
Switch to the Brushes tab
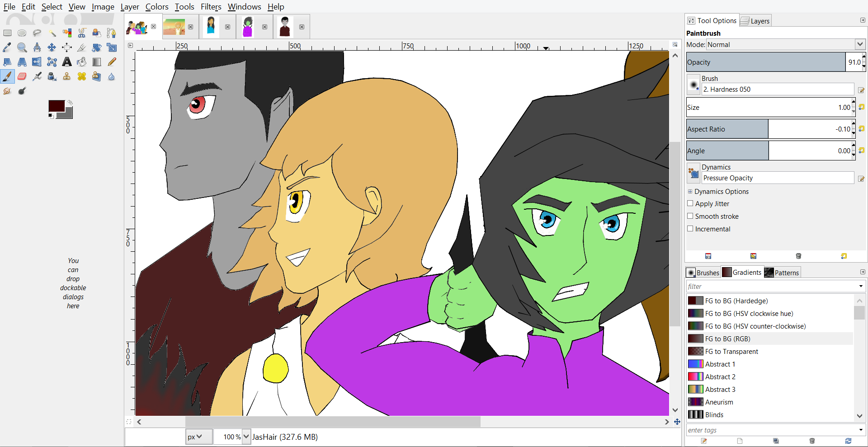tap(703, 273)
